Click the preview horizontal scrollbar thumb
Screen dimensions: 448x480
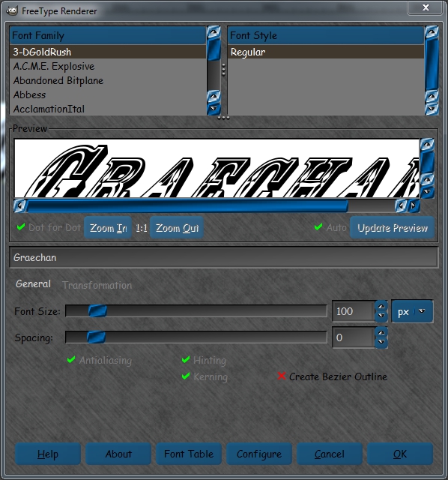pos(187,206)
